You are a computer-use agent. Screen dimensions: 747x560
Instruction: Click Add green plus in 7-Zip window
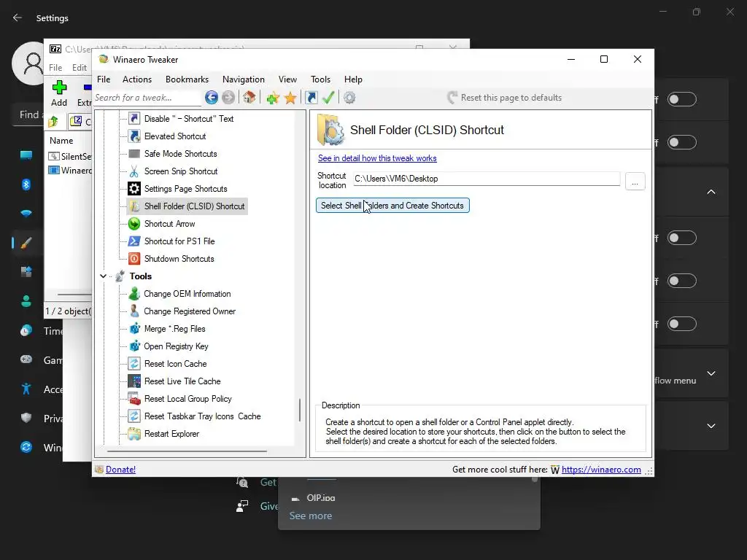point(59,93)
